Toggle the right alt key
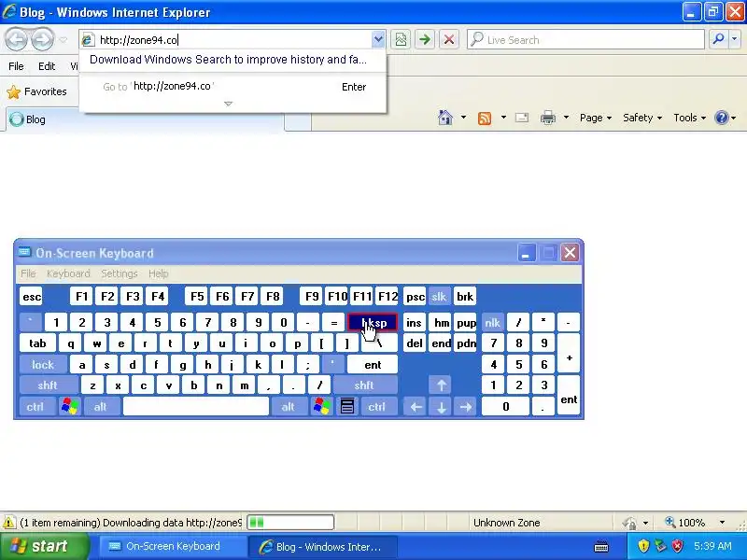The image size is (747, 560). pos(289,407)
